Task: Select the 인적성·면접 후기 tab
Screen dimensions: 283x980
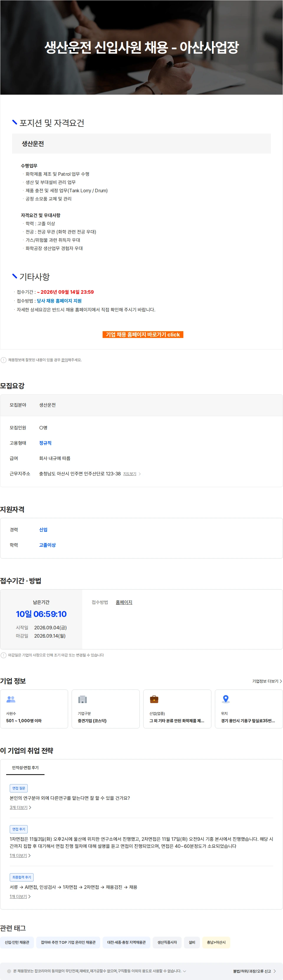Action: (x=25, y=768)
